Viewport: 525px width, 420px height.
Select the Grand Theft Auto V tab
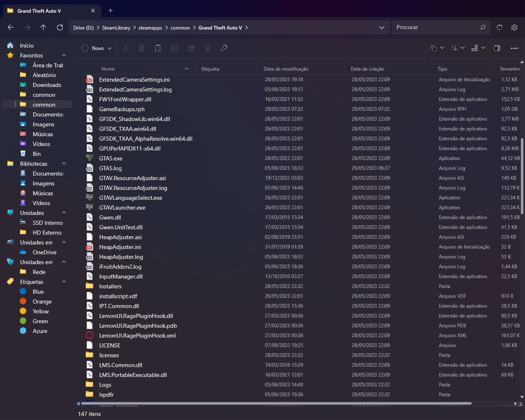(x=52, y=11)
